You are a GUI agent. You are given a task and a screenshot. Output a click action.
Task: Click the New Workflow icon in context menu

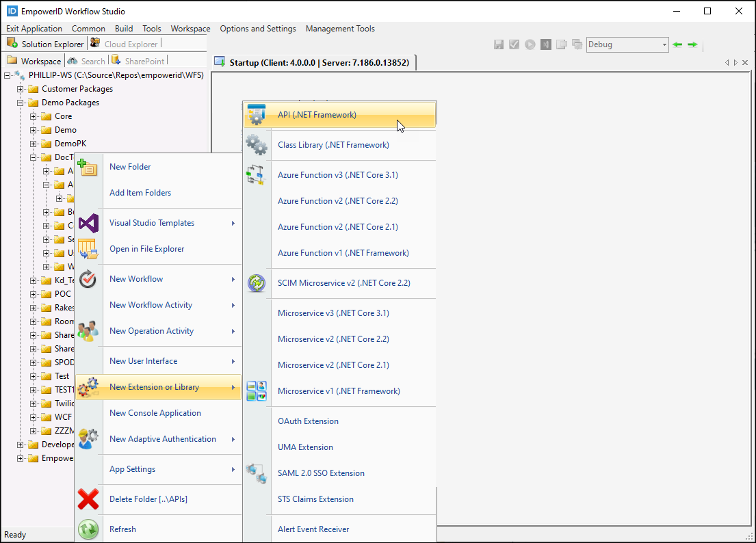(88, 279)
